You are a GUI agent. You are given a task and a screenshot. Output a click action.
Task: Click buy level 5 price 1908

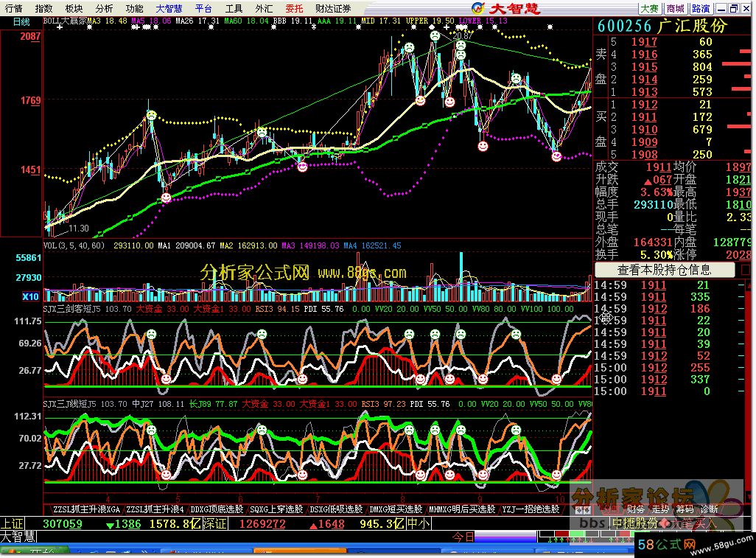[x=644, y=155]
